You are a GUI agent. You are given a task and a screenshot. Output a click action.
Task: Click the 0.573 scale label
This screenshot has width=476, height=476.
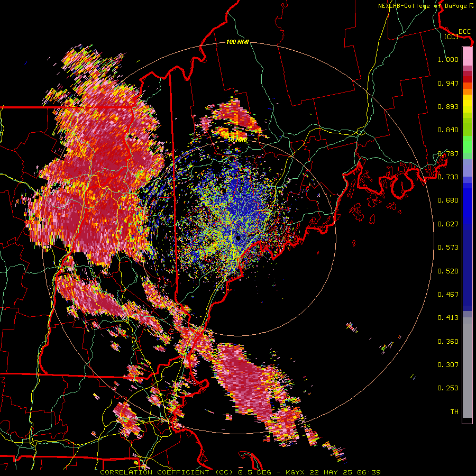coord(448,248)
